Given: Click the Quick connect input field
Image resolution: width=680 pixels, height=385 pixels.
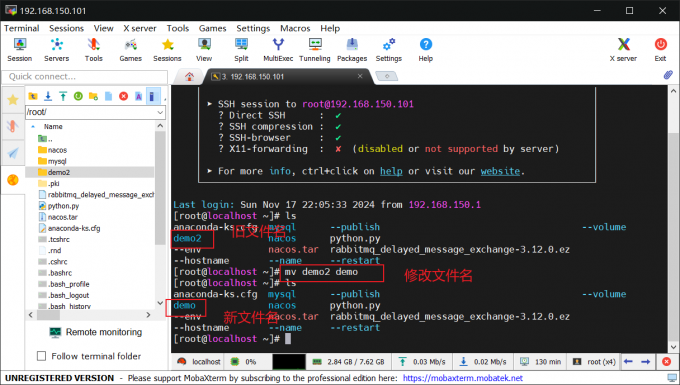Looking at the screenshot, I should point(85,77).
